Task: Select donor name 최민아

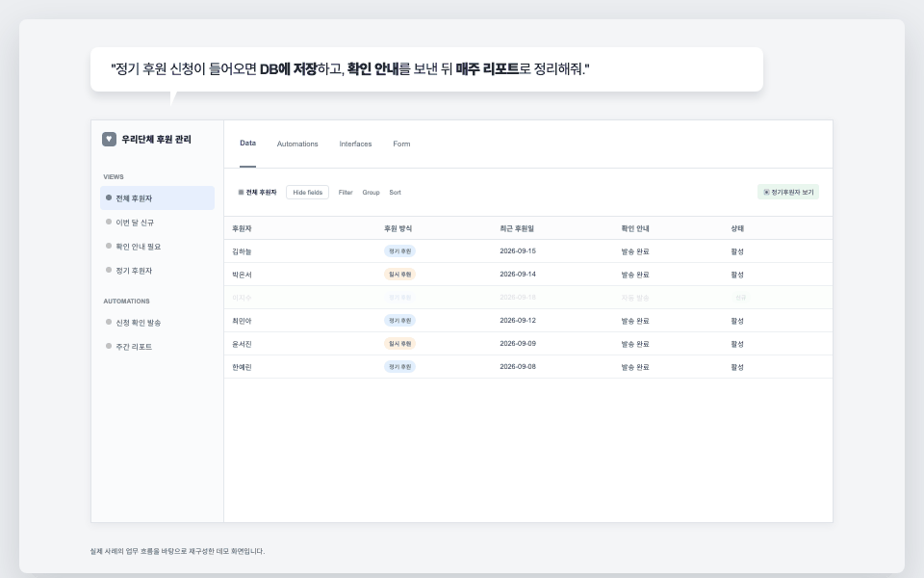Action: [242, 321]
